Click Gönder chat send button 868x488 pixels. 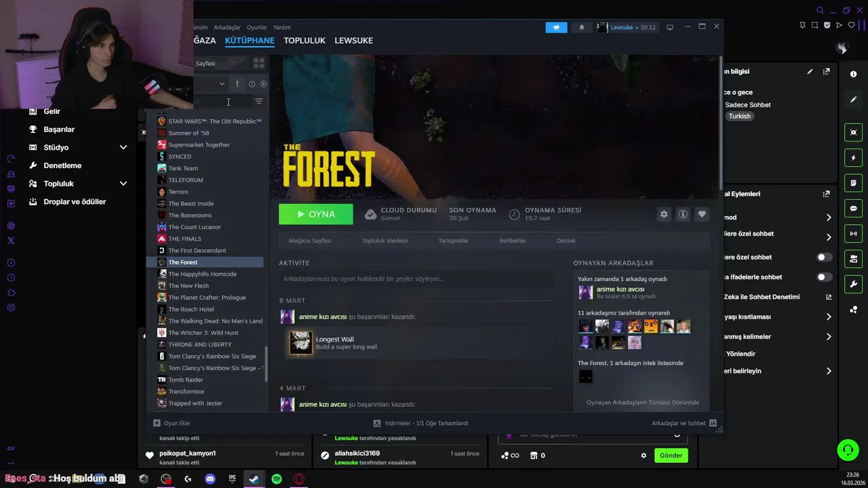(671, 455)
